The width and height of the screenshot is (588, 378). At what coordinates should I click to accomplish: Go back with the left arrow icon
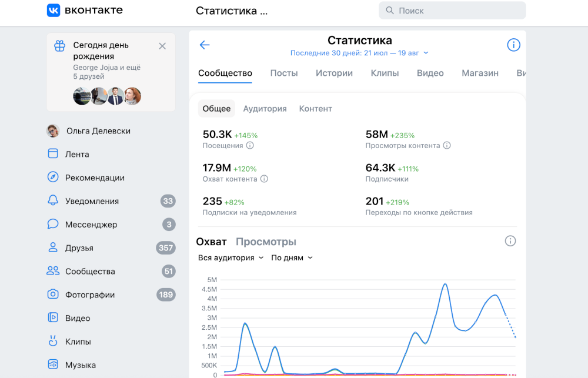pyautogui.click(x=205, y=45)
